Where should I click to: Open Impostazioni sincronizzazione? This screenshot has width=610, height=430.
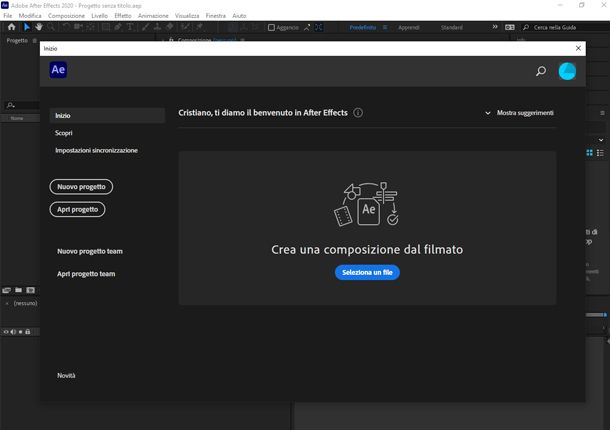click(96, 150)
